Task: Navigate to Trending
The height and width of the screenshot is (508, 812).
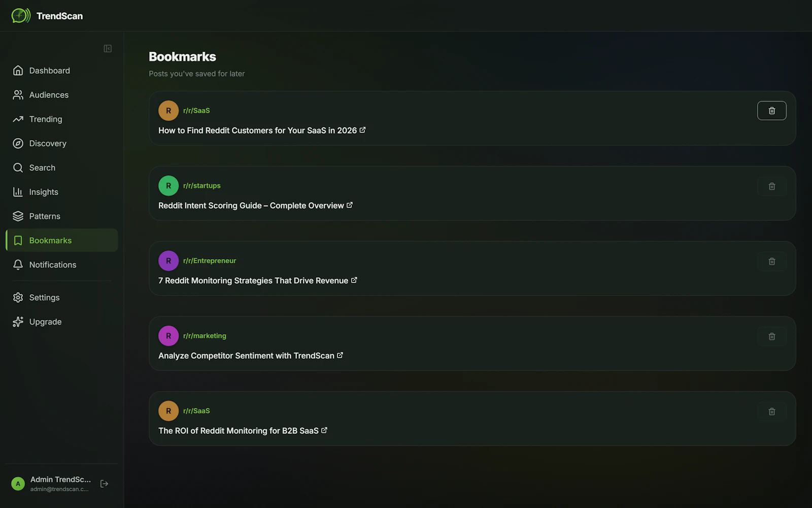Action: pos(62,119)
